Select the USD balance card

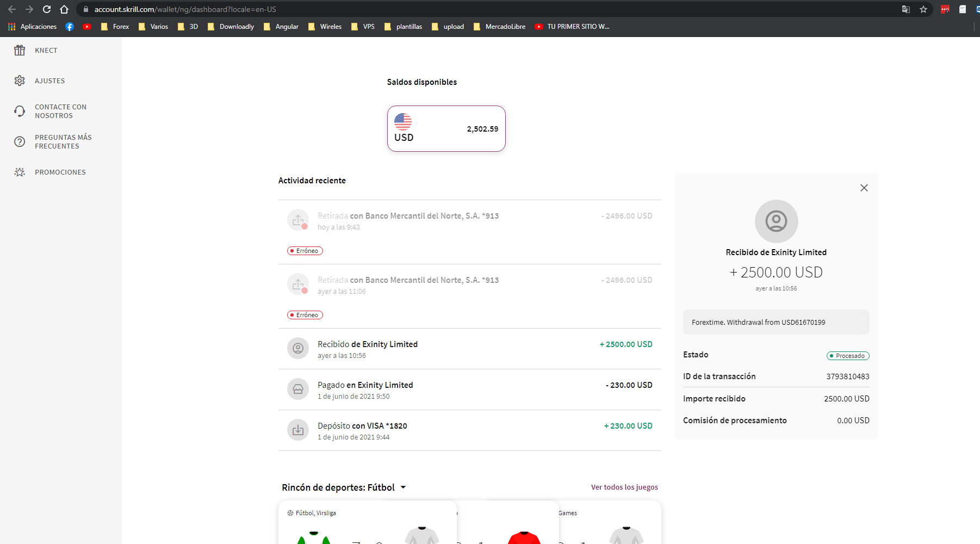point(446,129)
